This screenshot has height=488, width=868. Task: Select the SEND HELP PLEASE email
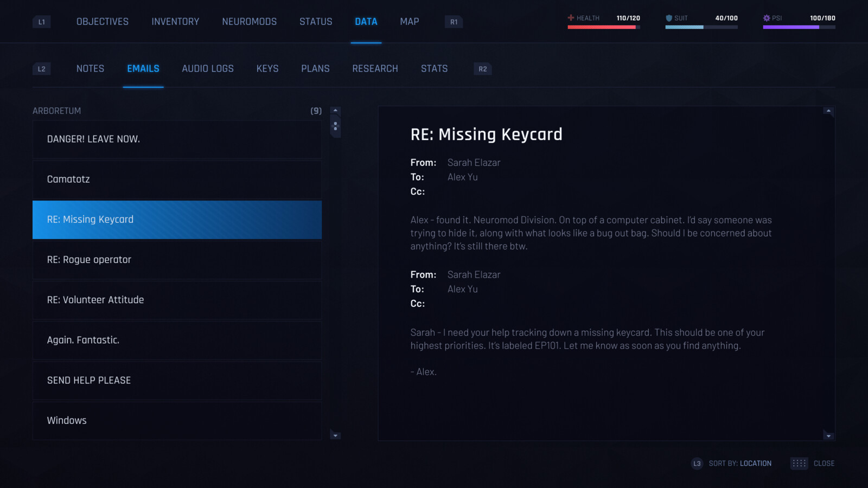(x=177, y=380)
